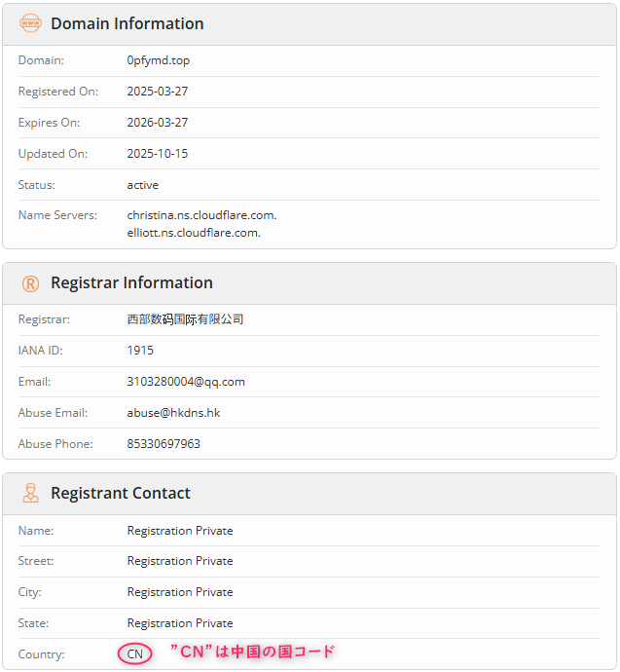Click the pink Japanese annotation about CN
The width and height of the screenshot is (620, 672).
(x=252, y=653)
